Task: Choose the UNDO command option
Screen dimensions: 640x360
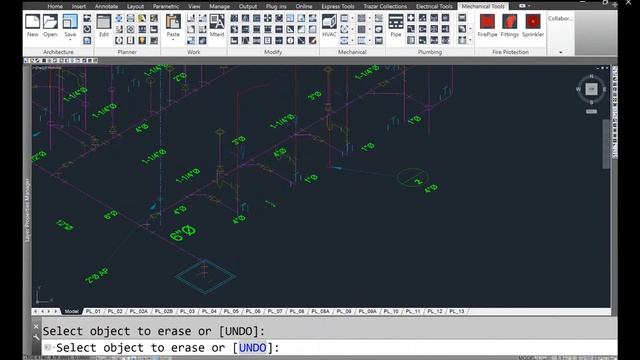Action: coord(252,348)
